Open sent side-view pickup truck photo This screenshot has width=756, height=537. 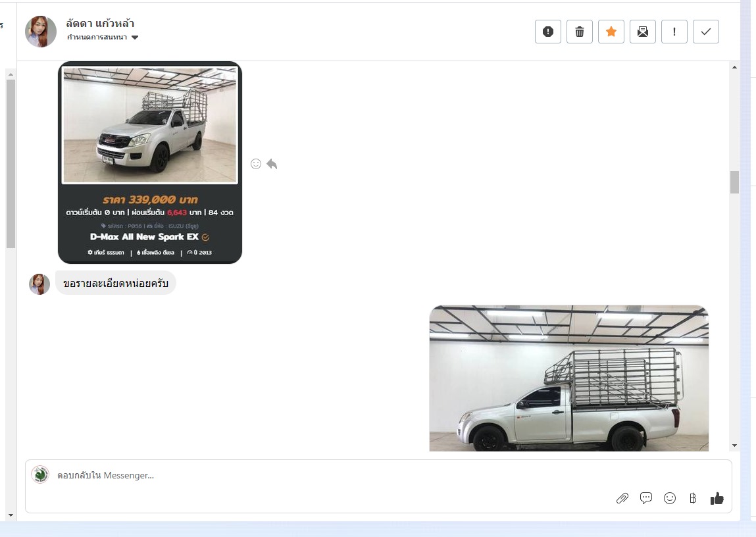coord(569,378)
